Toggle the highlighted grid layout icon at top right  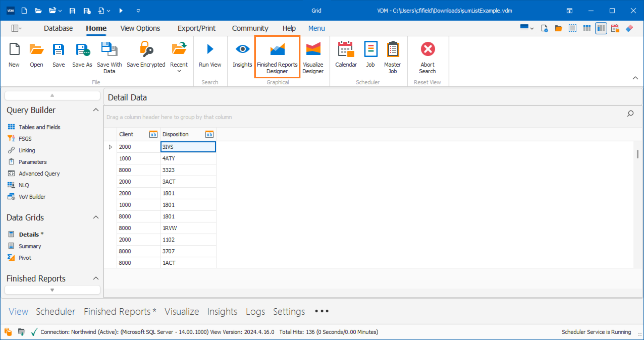601,28
